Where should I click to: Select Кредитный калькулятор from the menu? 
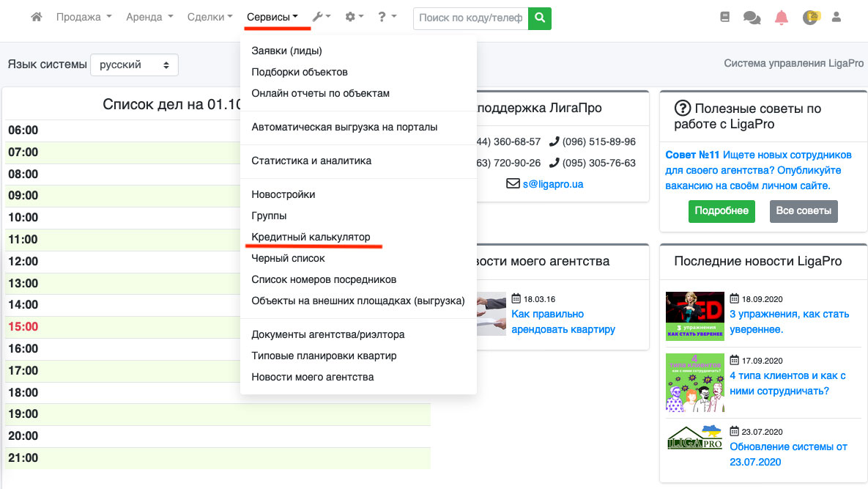click(x=311, y=238)
